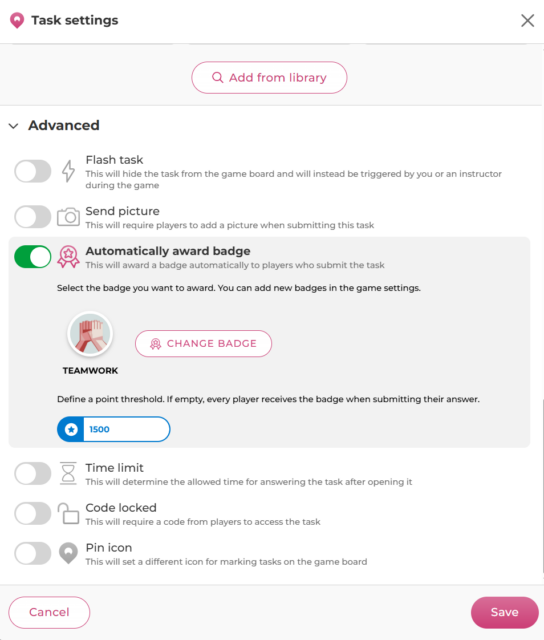Enable the Flash task toggle

pos(33,171)
